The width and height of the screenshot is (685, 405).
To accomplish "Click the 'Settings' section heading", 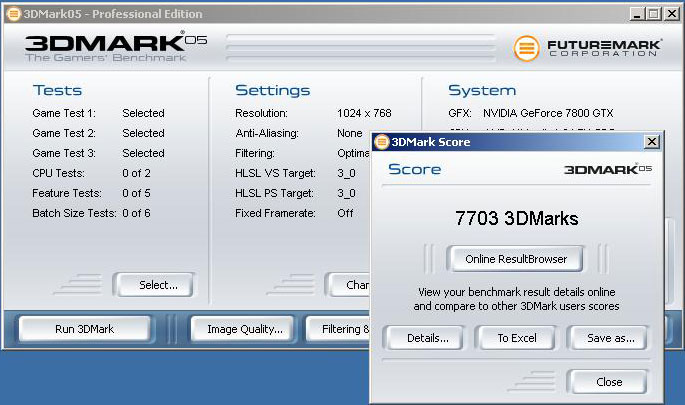I will pos(273,90).
